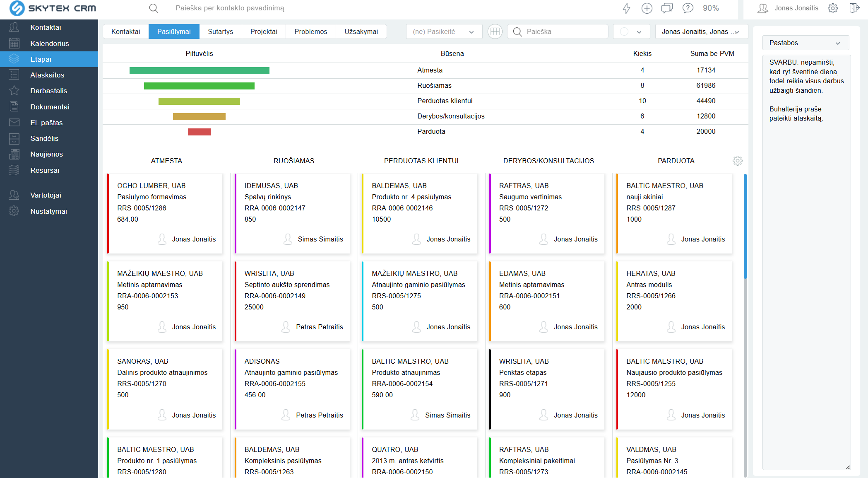Click the Kalendorius calendar icon
The width and height of the screenshot is (868, 478).
[x=14, y=43]
